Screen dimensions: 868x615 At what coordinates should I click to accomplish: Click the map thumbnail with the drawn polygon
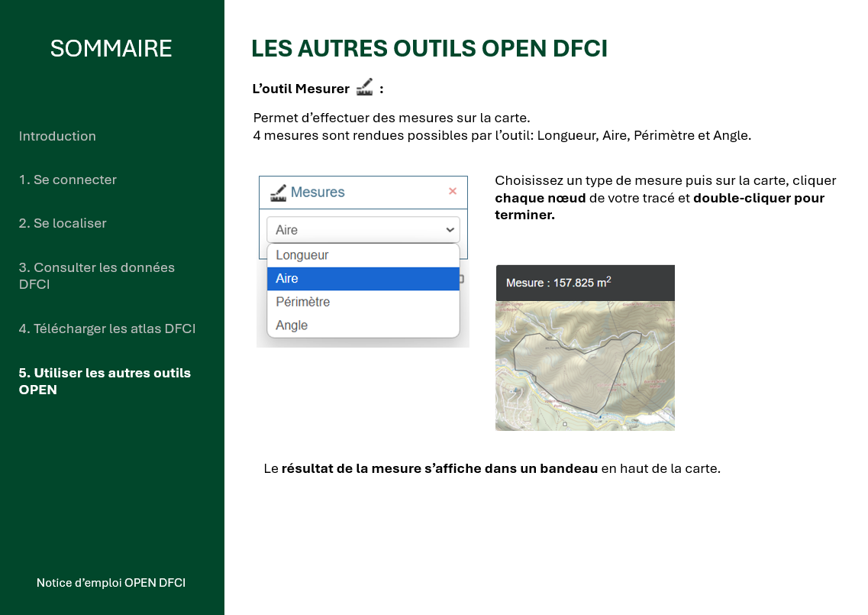pyautogui.click(x=585, y=366)
